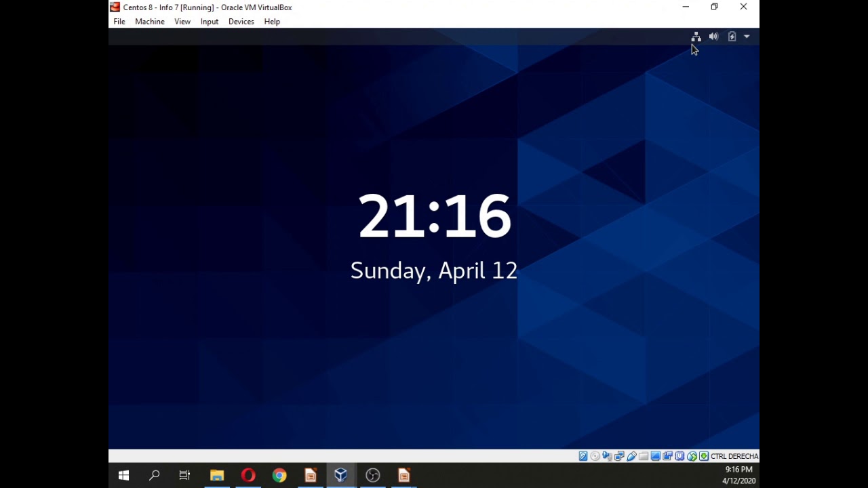Switch to Google Chrome in taskbar

279,475
